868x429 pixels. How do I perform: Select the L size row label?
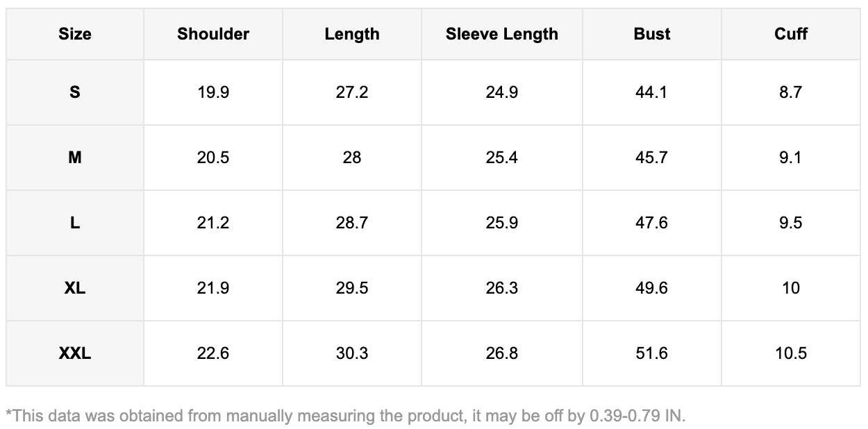[x=75, y=223]
